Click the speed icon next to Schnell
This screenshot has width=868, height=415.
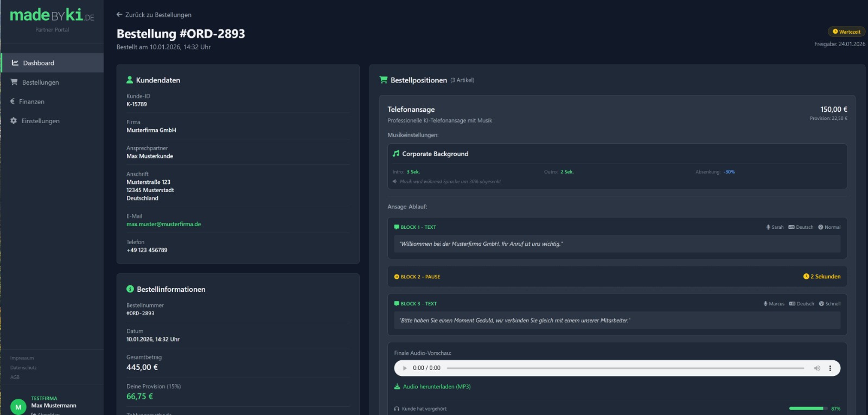point(821,304)
